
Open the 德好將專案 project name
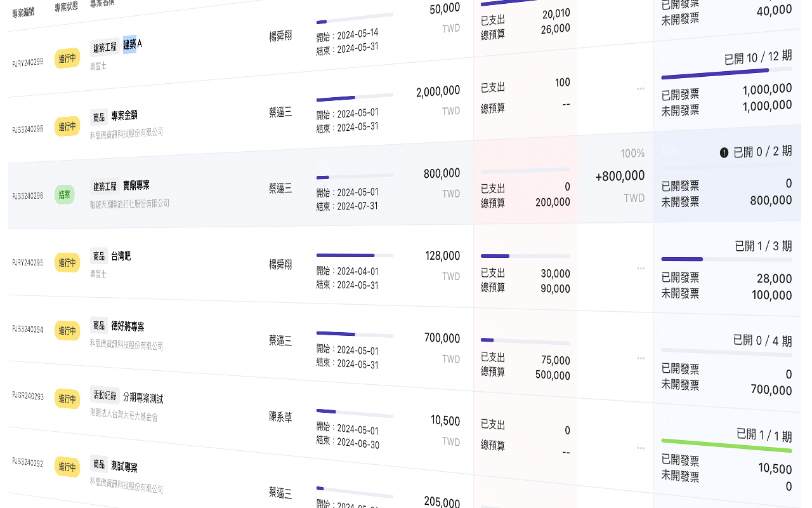(128, 326)
